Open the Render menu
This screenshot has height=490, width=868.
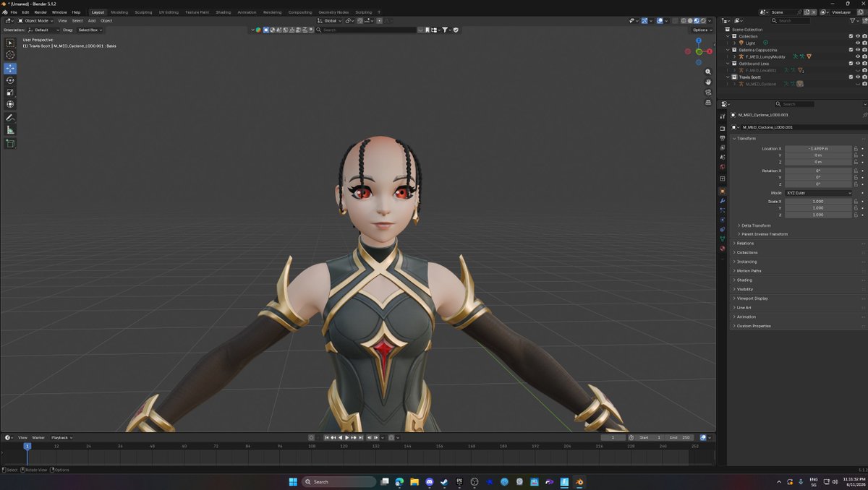(41, 12)
